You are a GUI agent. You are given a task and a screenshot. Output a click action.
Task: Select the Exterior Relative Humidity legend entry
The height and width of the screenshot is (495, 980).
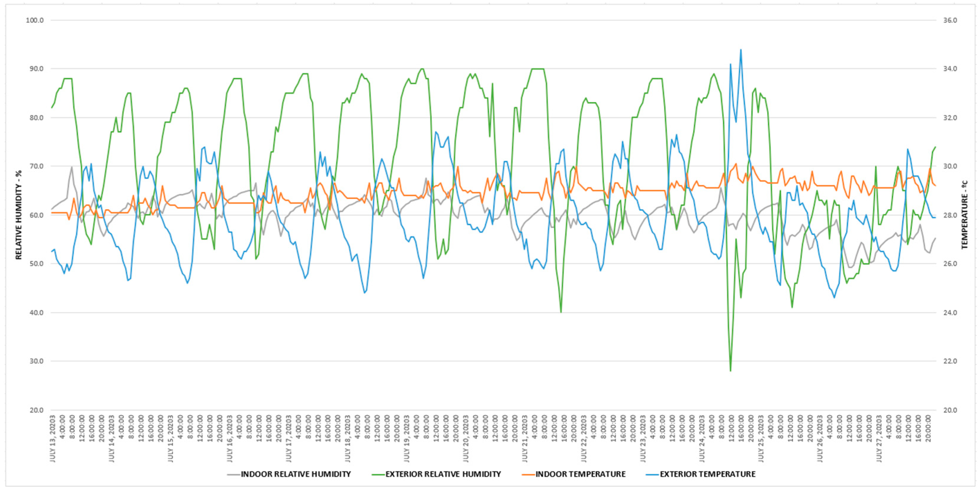(x=443, y=474)
